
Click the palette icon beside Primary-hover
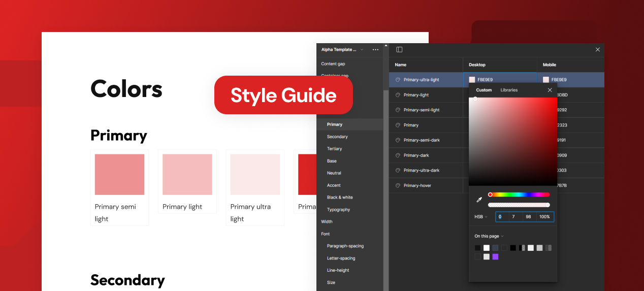(x=398, y=186)
